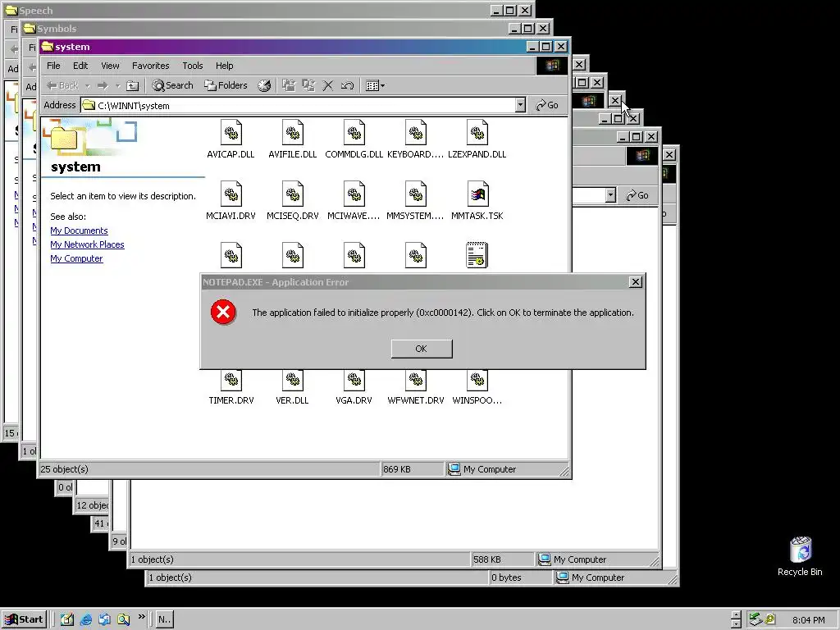Image resolution: width=840 pixels, height=630 pixels.
Task: Click the Delete toolbar icon
Action: tap(328, 85)
